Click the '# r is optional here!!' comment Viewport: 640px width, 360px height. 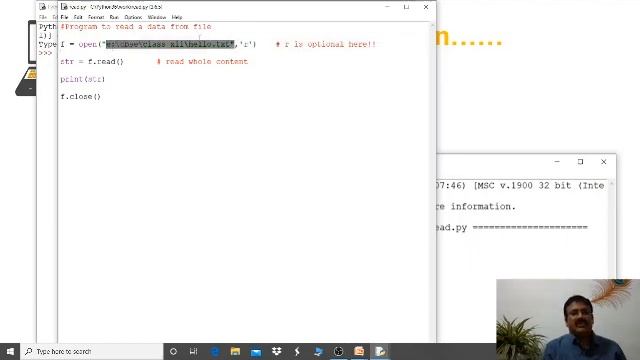[326, 44]
